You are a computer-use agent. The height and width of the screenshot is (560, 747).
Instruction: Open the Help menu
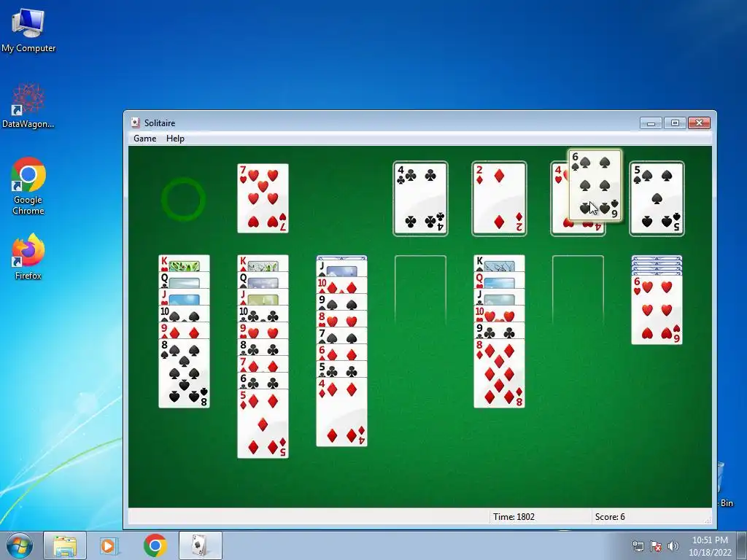coord(175,139)
